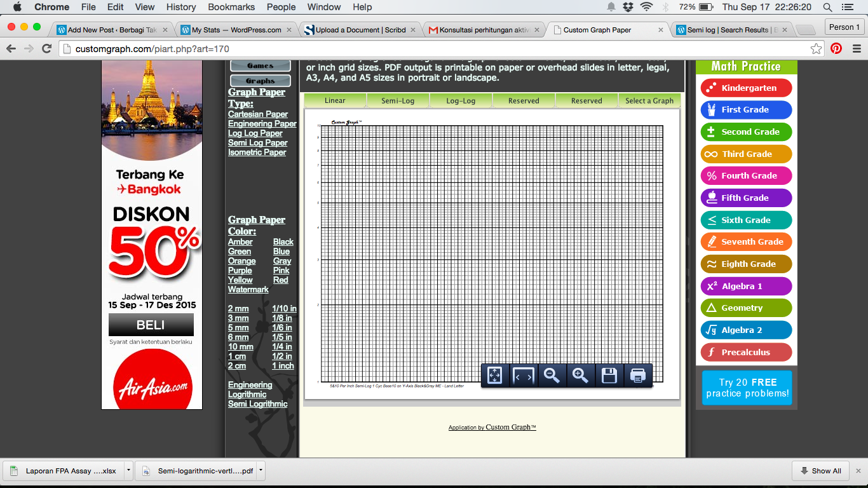Print the graph paper PDF

click(637, 376)
